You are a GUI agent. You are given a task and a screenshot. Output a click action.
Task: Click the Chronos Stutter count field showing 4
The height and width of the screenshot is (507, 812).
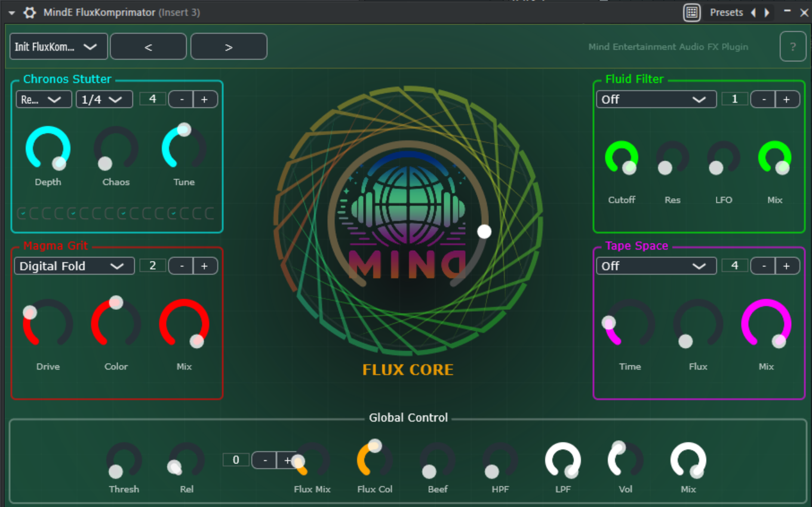point(152,99)
